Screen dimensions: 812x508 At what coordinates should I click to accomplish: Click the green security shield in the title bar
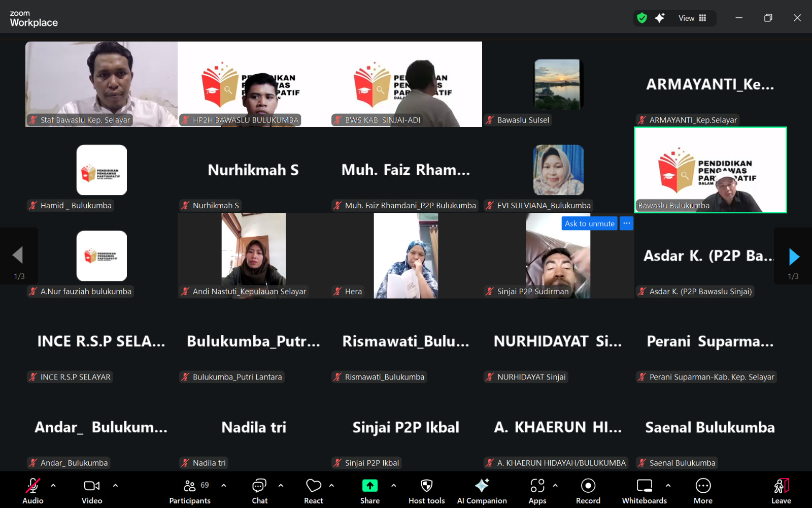point(641,18)
